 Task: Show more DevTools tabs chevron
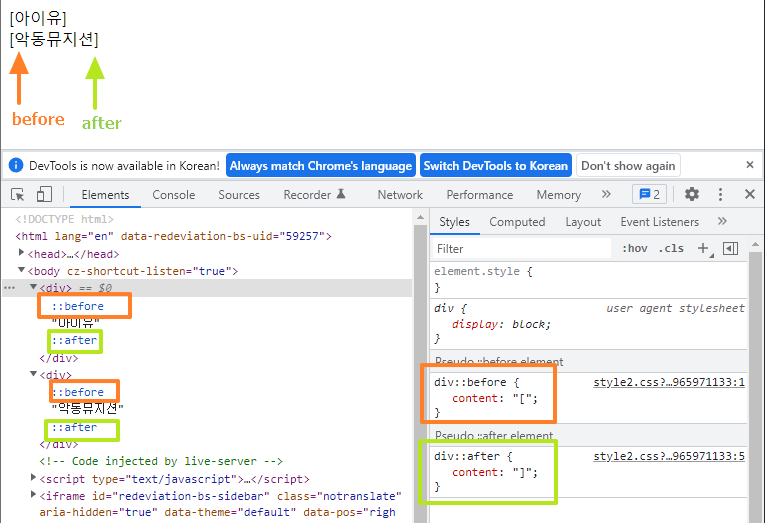click(606, 194)
